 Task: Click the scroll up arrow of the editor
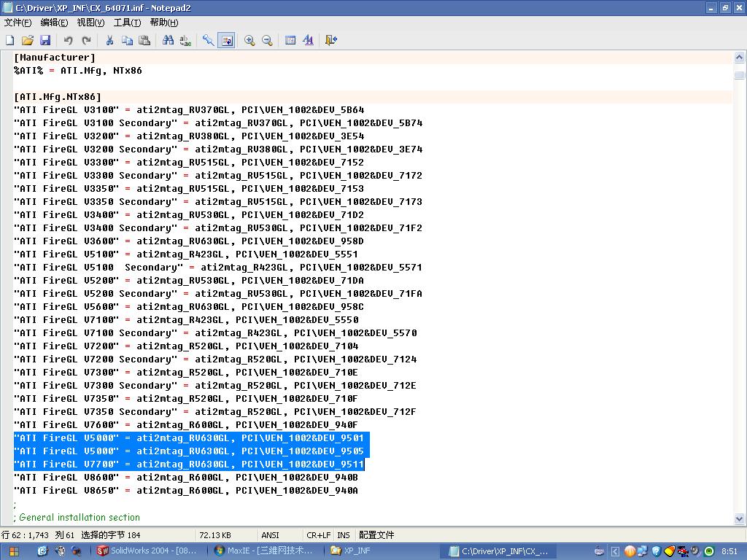[740, 58]
